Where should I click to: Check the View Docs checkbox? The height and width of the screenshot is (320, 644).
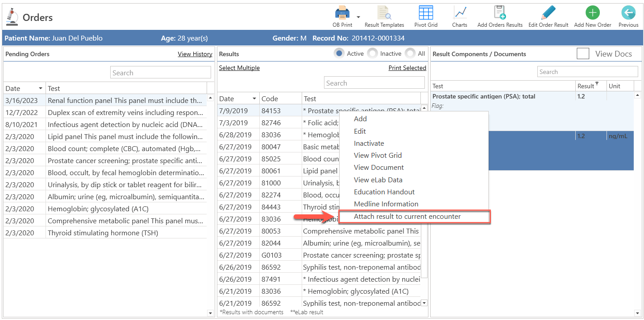(x=583, y=53)
